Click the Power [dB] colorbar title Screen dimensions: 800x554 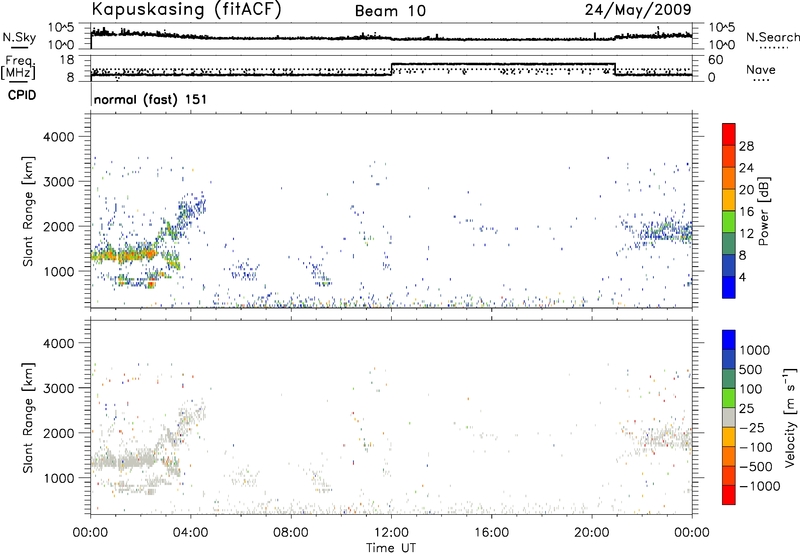[x=763, y=211]
